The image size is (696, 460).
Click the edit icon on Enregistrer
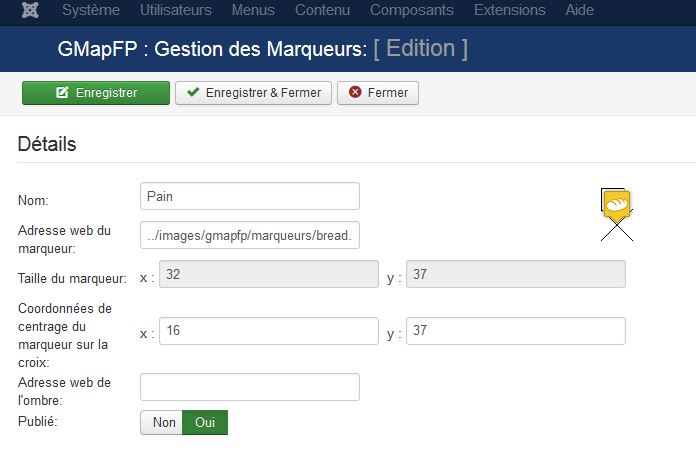(62, 92)
